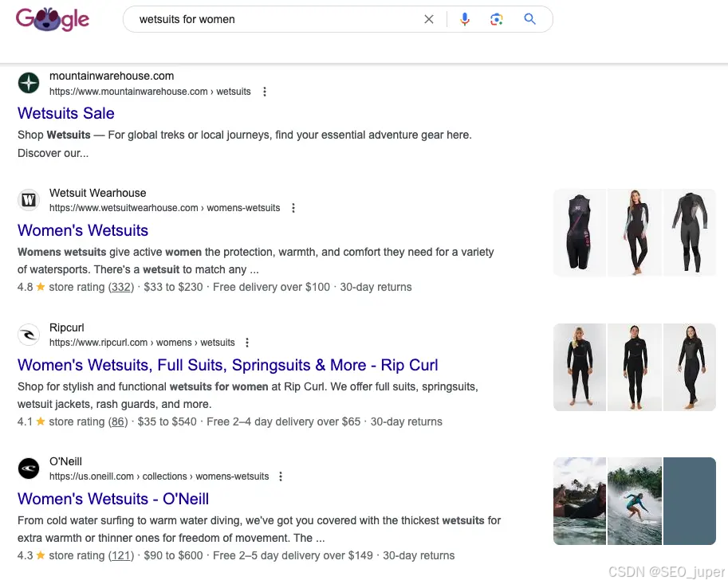The height and width of the screenshot is (584, 728).
Task: Click the Google doodle logo
Action: pos(53,19)
